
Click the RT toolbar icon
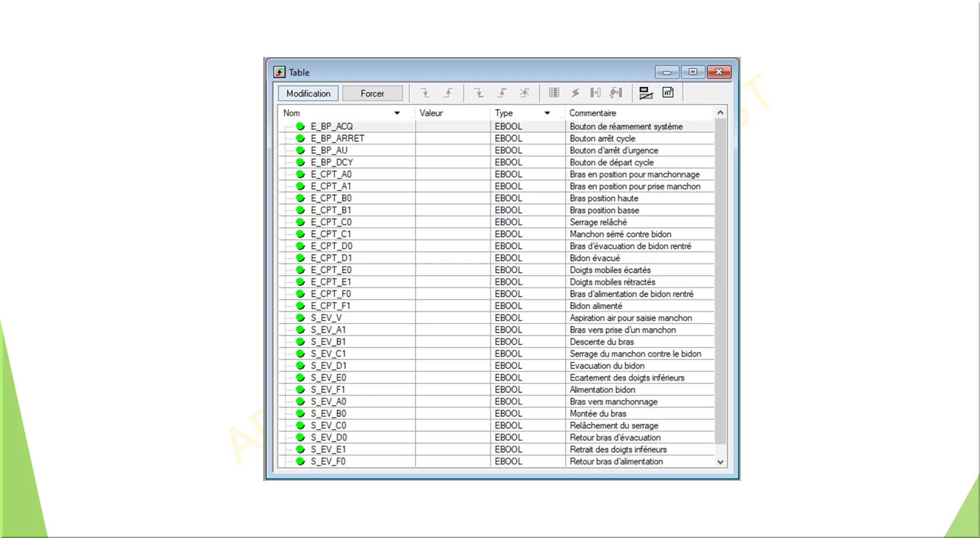(x=668, y=93)
